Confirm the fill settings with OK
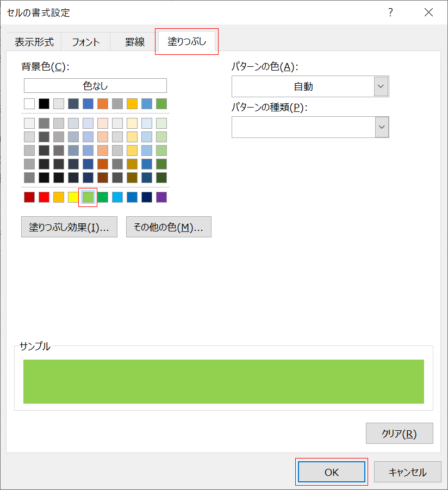Screen dimensions: 448x490 point(331,472)
